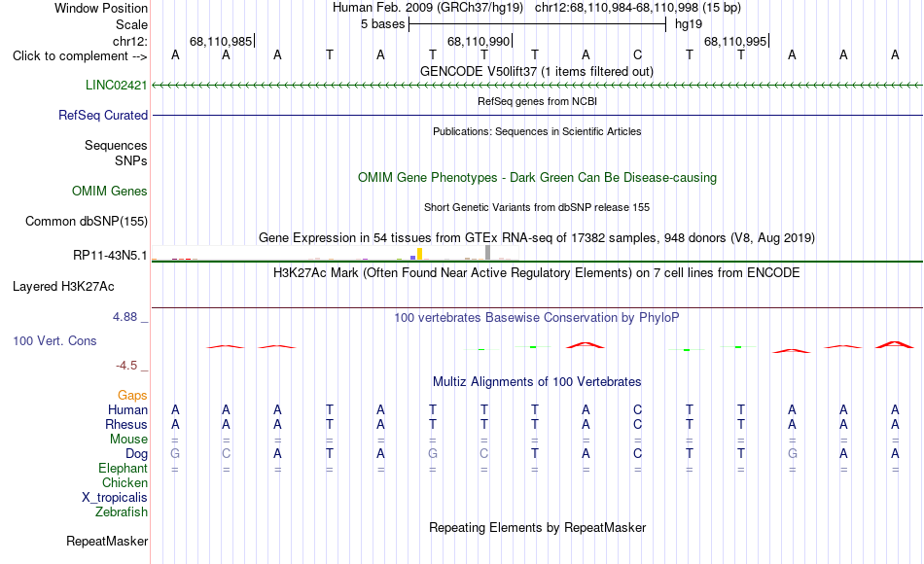The height and width of the screenshot is (564, 924).
Task: Select the Rhesus alignment row label
Action: (x=126, y=424)
